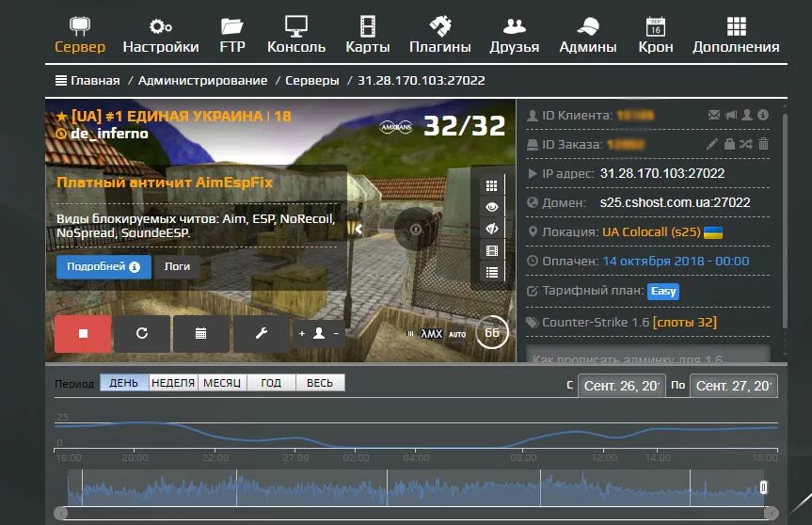Screen dimensions: 812x525
Task: Go to Главная breadcrumb
Action: pyautogui.click(x=95, y=81)
